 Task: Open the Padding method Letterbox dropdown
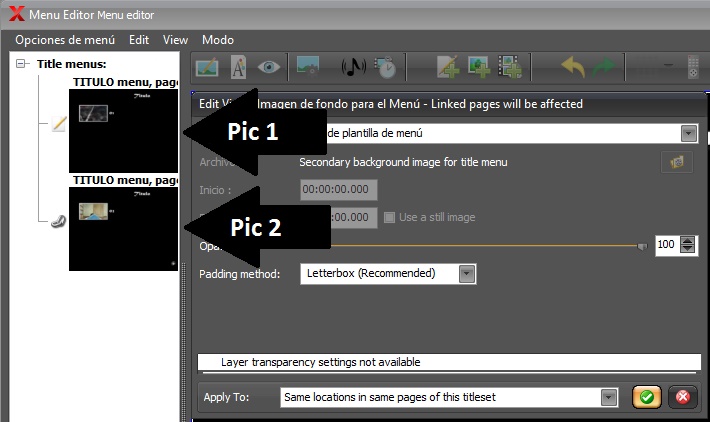coord(467,274)
